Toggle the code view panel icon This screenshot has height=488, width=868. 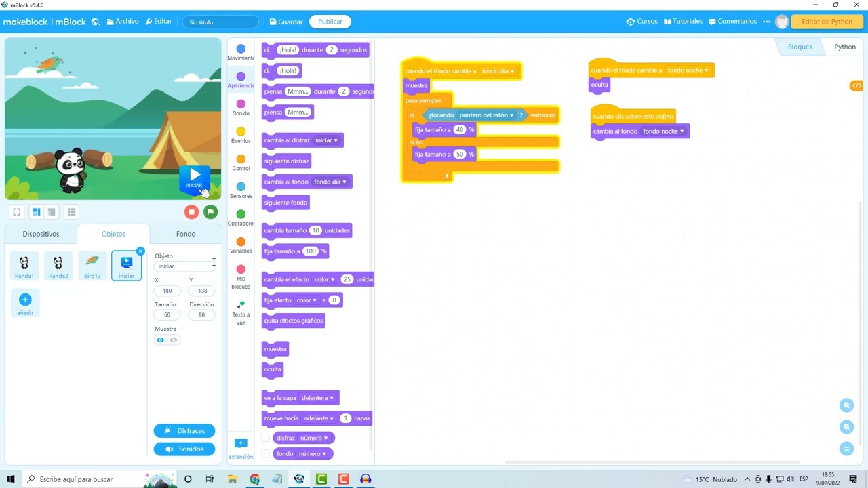856,85
